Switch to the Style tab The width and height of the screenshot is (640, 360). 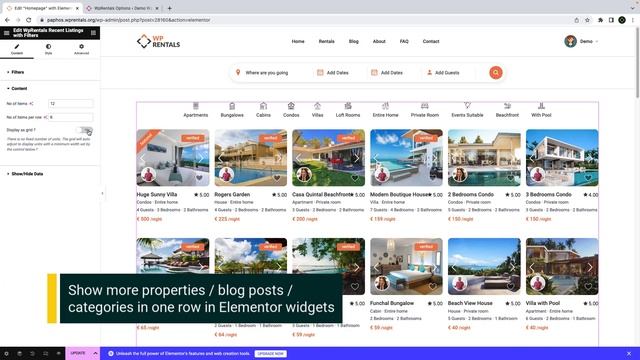[49, 49]
